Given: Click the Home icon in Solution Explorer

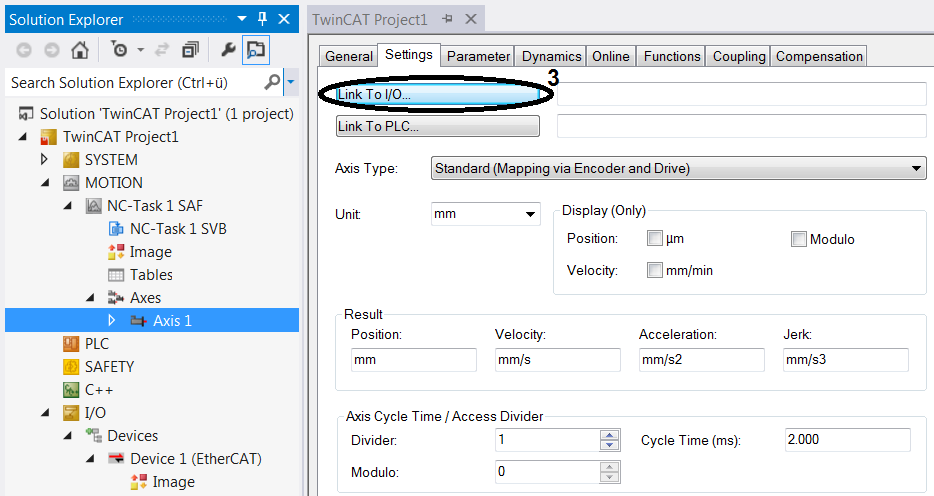Looking at the screenshot, I should (x=80, y=50).
